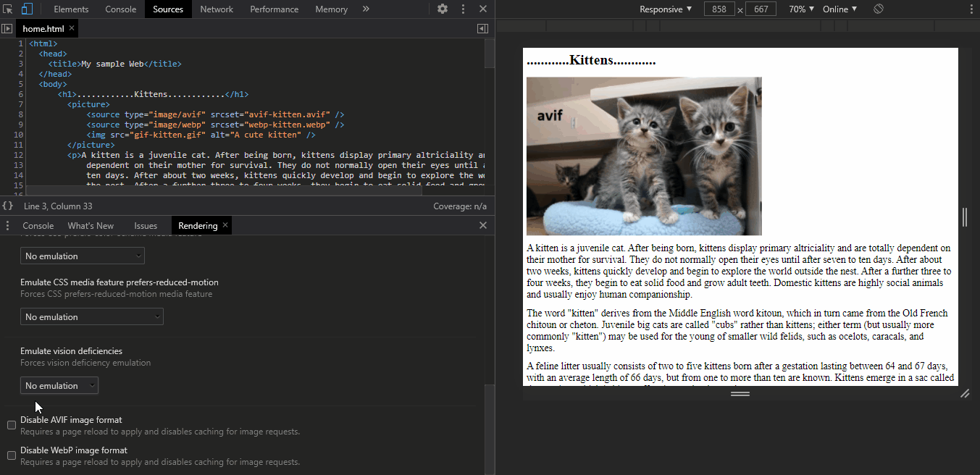Click line number 7 in the gutter
The width and height of the screenshot is (980, 475).
click(x=21, y=104)
